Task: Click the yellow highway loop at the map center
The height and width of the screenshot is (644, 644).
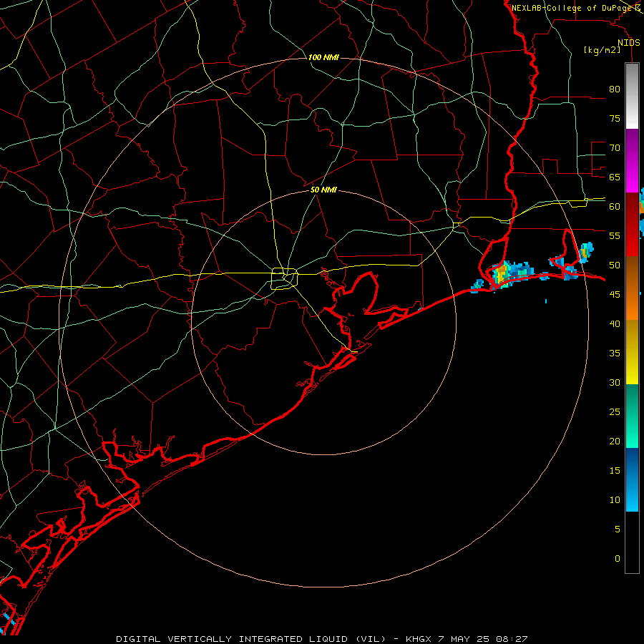Action: pos(285,278)
